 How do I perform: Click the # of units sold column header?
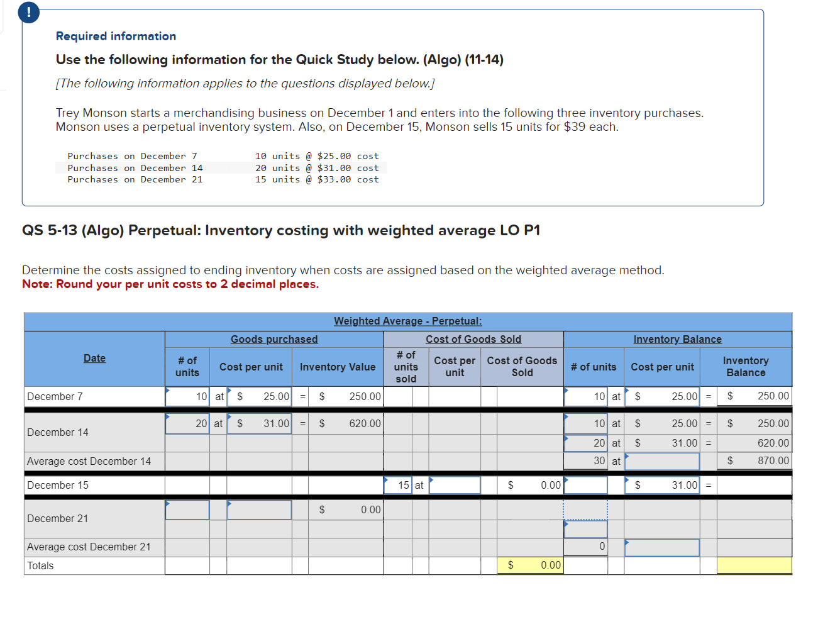coord(406,367)
